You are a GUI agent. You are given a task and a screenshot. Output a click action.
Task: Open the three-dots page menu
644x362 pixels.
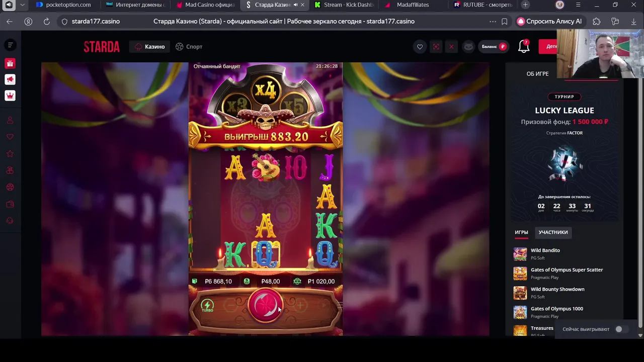coord(493,22)
